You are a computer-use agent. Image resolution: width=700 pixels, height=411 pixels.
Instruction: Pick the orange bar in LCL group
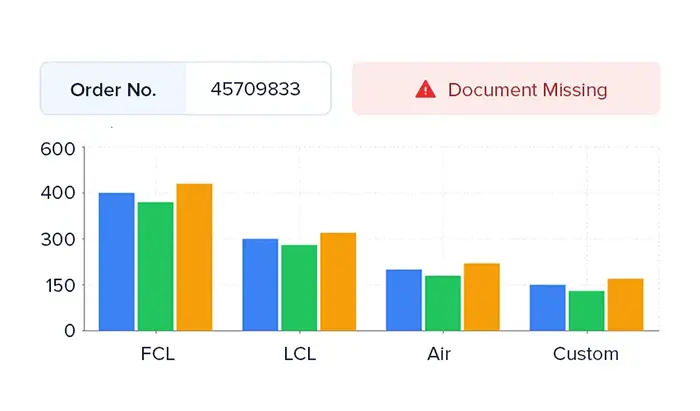(x=338, y=281)
